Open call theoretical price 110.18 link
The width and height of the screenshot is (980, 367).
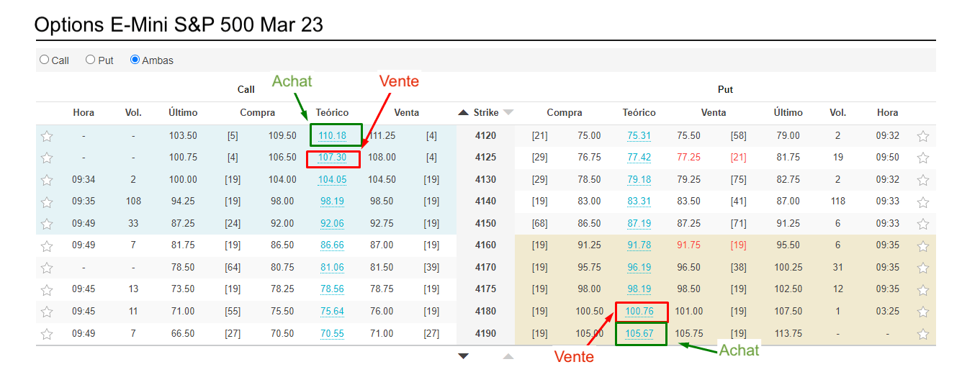pos(332,135)
